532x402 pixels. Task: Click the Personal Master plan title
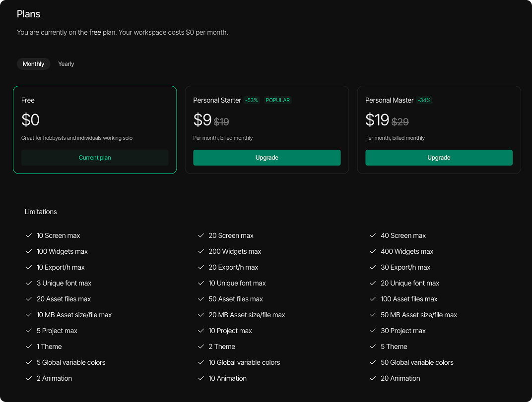click(x=389, y=100)
